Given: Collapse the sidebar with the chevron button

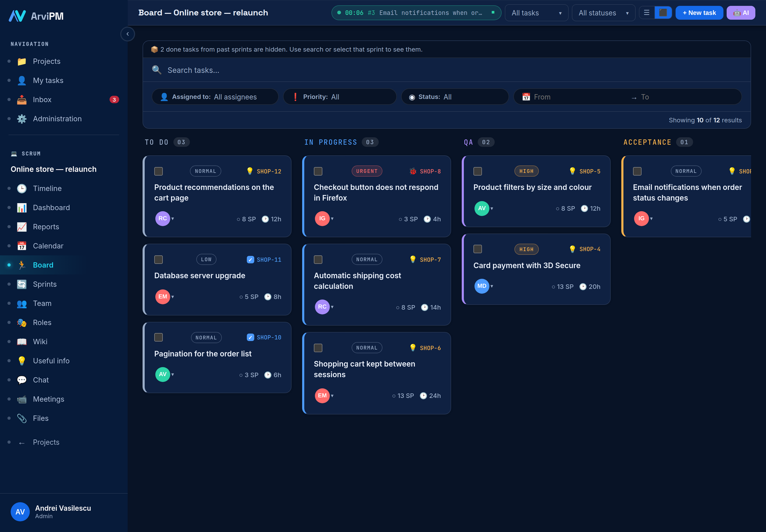Looking at the screenshot, I should click(127, 34).
